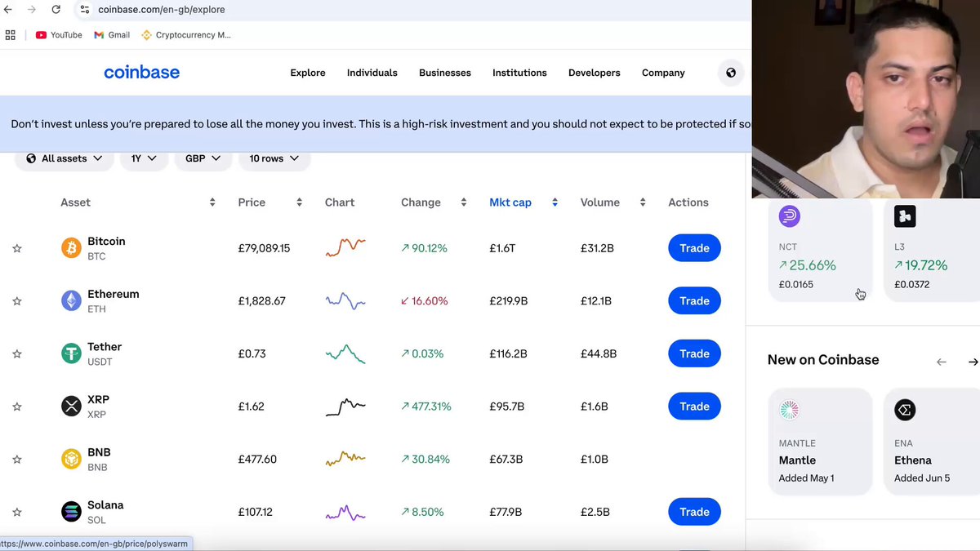Open the globe language selector

click(731, 73)
